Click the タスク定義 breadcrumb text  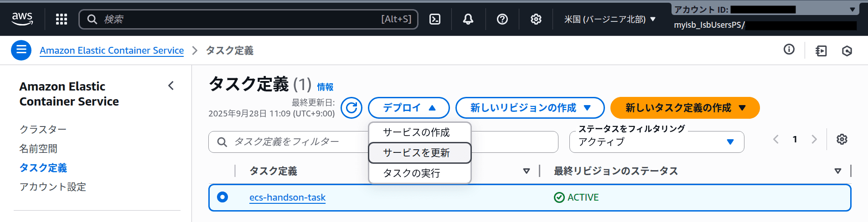pyautogui.click(x=230, y=50)
